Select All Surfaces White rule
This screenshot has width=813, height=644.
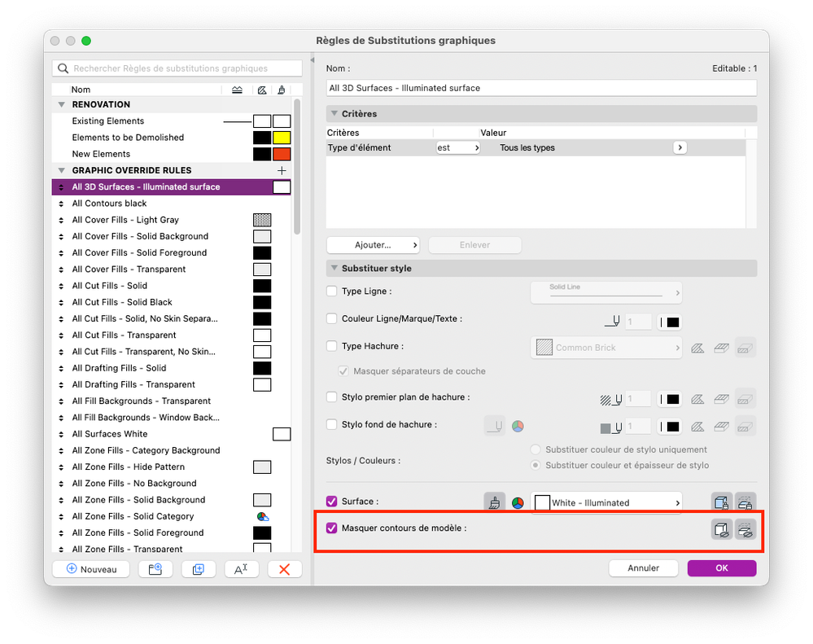point(172,434)
